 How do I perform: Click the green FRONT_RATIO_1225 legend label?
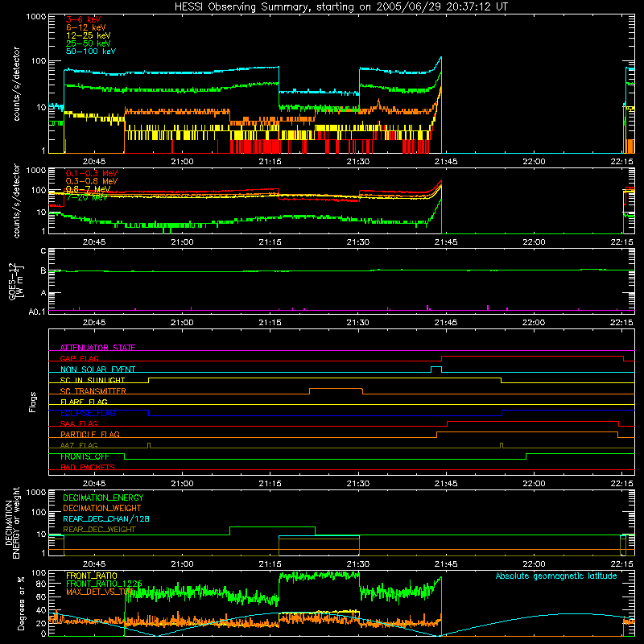pos(104,584)
